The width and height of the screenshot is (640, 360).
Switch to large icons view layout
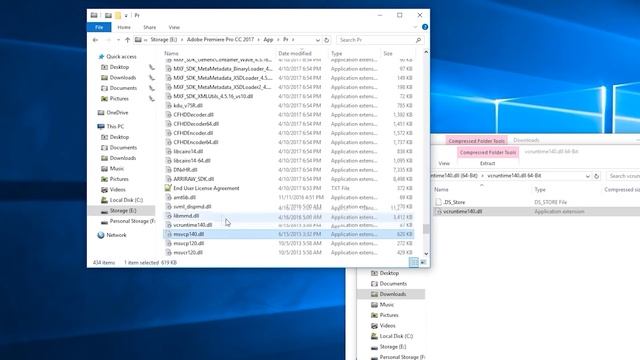(x=423, y=262)
